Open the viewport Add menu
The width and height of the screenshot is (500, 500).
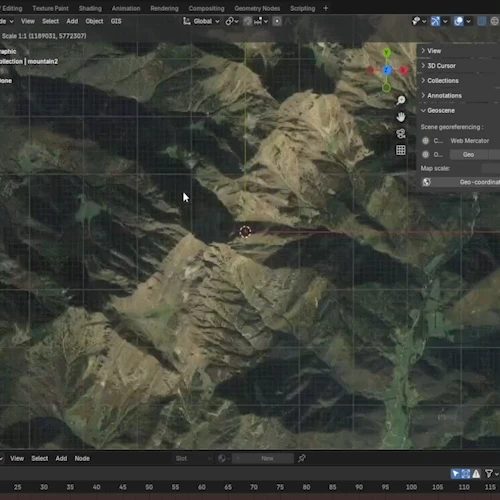(x=72, y=21)
